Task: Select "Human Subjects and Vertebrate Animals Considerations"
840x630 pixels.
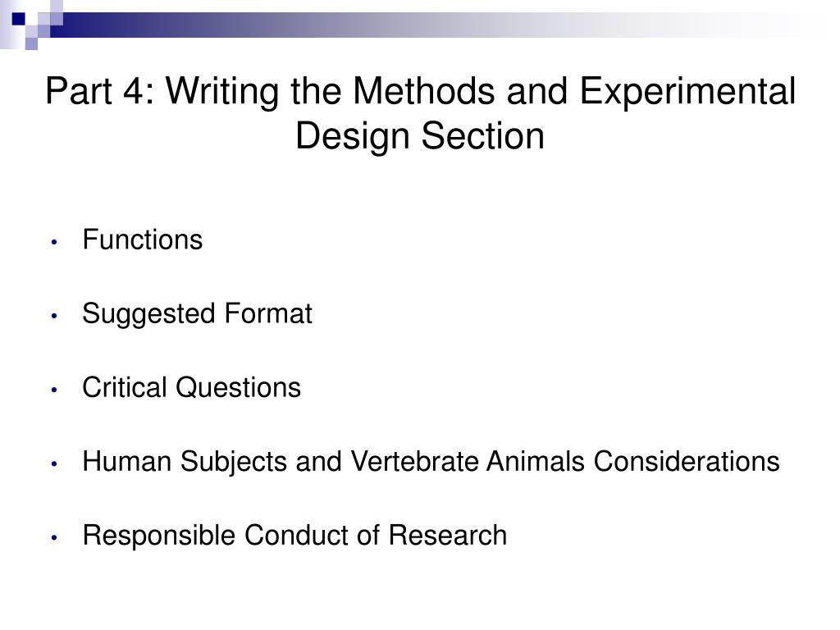Action: coord(431,462)
